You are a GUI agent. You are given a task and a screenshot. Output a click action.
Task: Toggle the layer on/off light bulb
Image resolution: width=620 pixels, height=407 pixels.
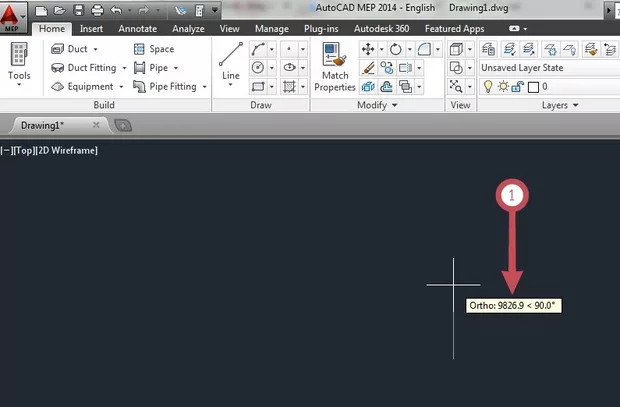(x=489, y=87)
